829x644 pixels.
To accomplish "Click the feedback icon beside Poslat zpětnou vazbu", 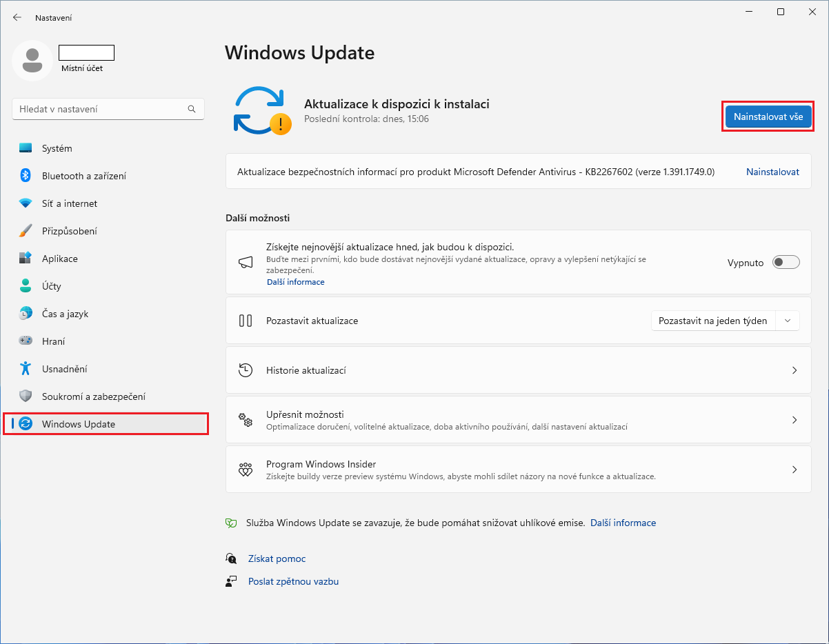I will point(232,581).
